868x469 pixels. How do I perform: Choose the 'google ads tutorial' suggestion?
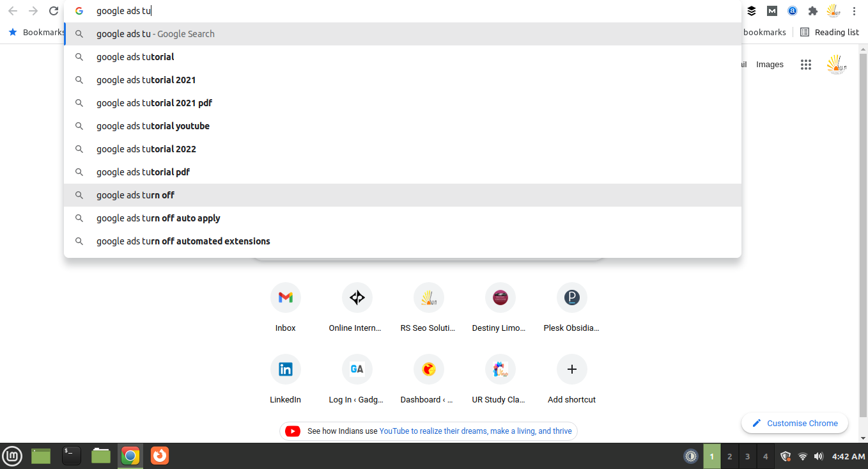[403, 57]
